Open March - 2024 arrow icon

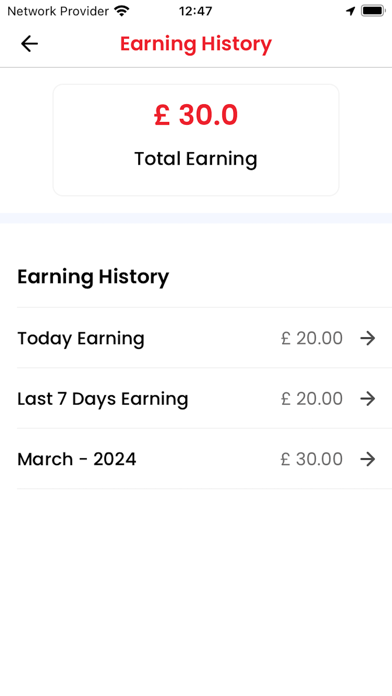(x=368, y=459)
